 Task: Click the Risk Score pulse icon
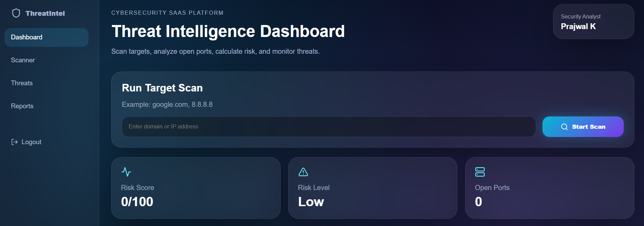pos(126,172)
